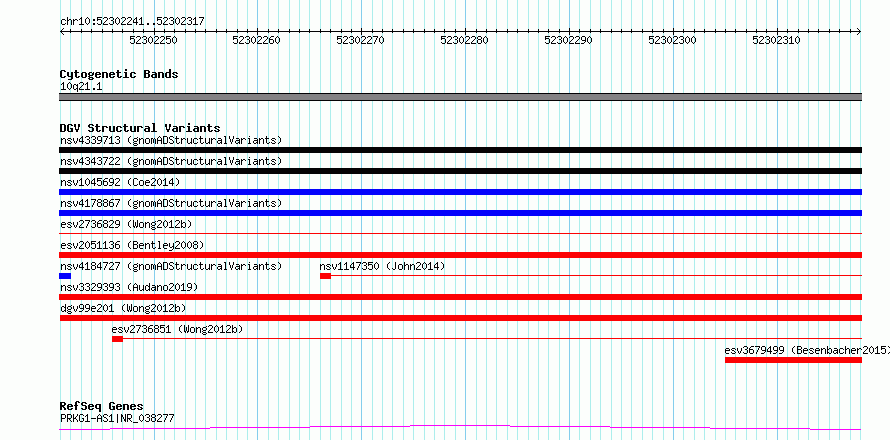Select the esv2051136 (Bentley2008) variant label

coord(132,245)
